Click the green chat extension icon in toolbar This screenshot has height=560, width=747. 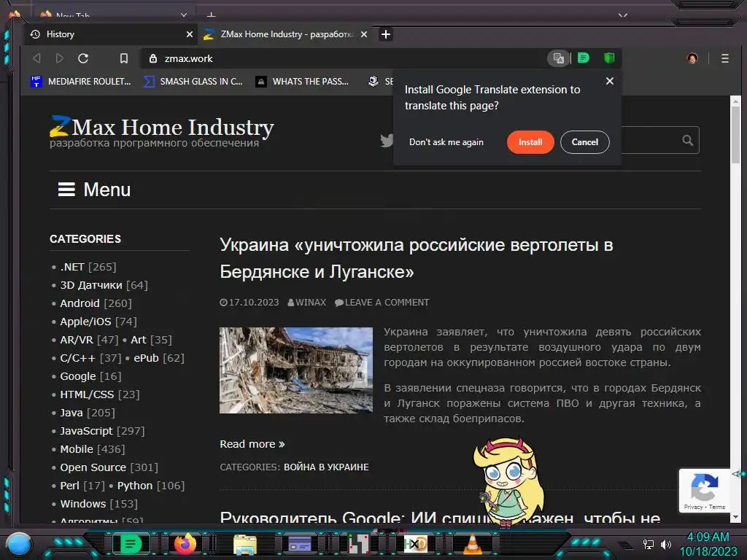tap(584, 58)
